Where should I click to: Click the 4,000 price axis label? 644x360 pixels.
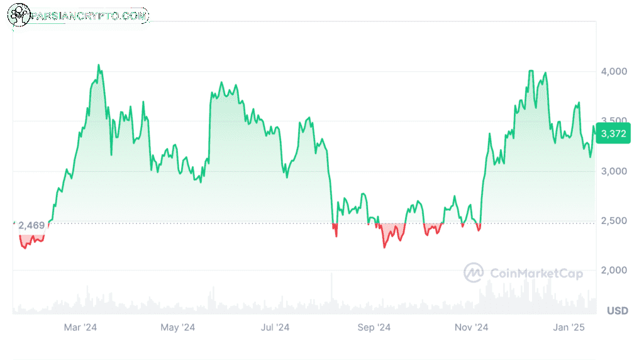[614, 72]
